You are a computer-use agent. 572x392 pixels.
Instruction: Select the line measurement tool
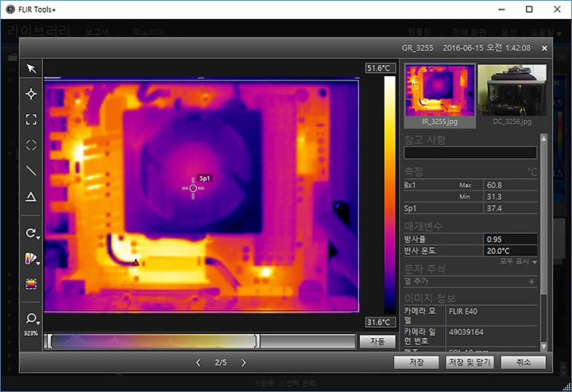pos(31,171)
